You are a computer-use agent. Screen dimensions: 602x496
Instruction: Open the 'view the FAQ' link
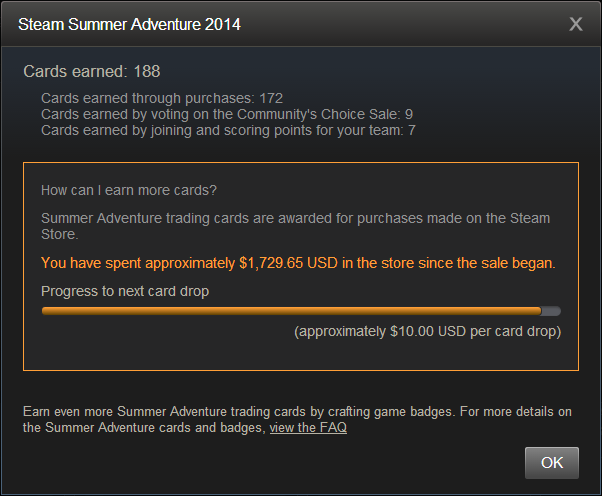308,428
